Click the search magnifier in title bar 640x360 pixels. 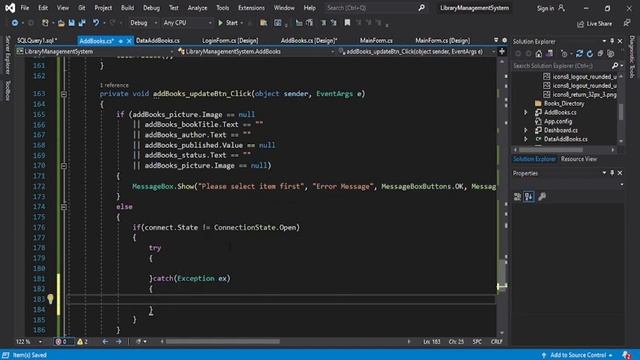tap(421, 8)
